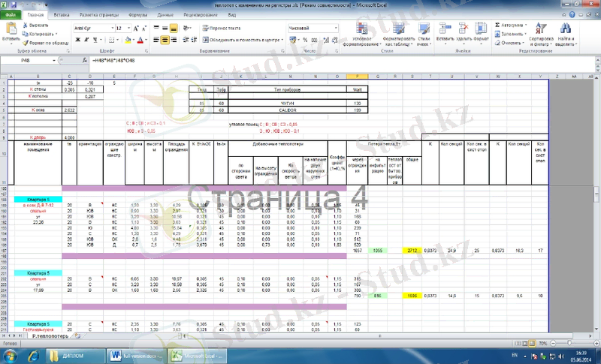Viewport: 601px width, 364px height.
Task: Click the Paste (Вставить) clipboard icon
Action: [11, 29]
